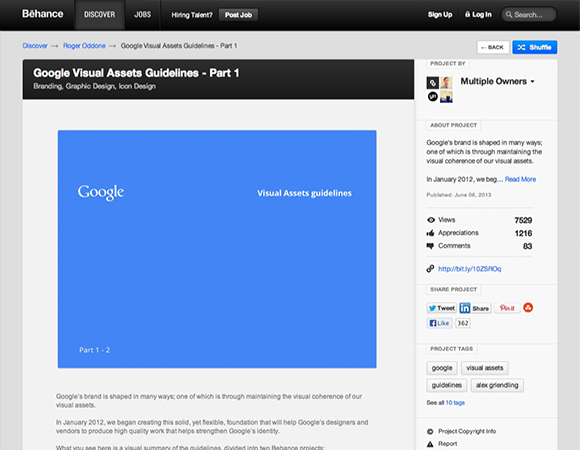Select the guidelines project tag

(446, 385)
